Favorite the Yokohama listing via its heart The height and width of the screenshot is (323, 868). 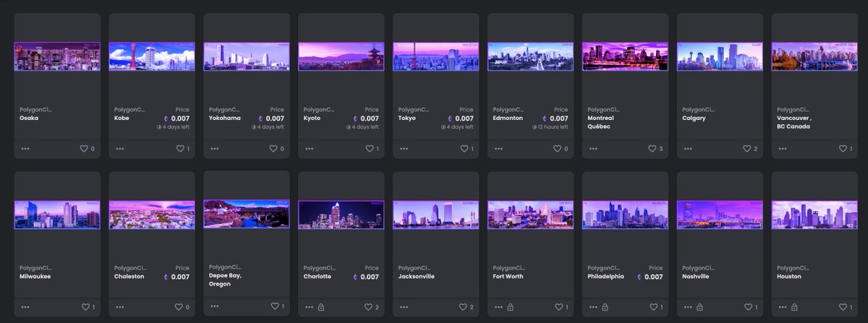point(274,149)
